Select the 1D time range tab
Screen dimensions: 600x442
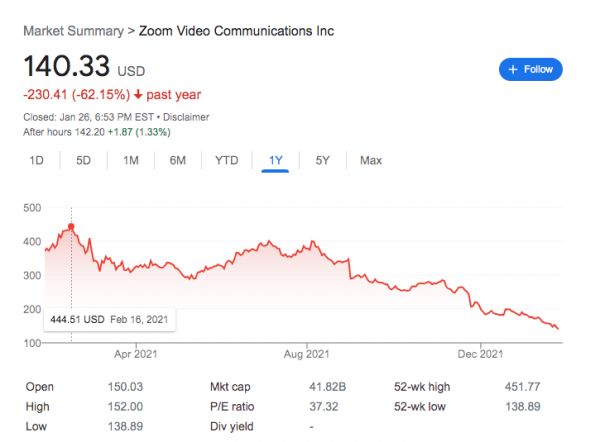pyautogui.click(x=36, y=160)
